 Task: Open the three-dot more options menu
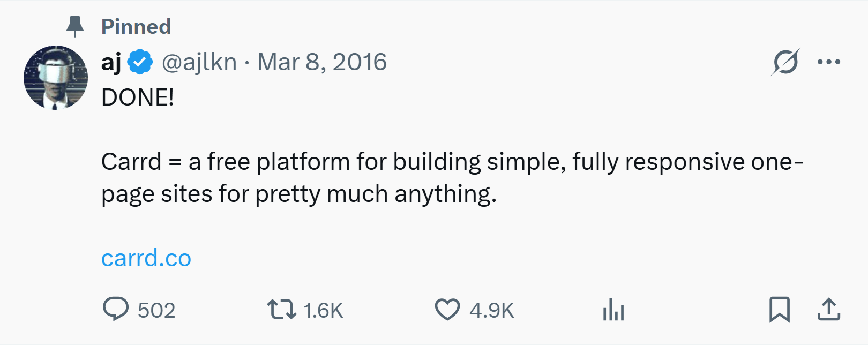[x=829, y=61]
